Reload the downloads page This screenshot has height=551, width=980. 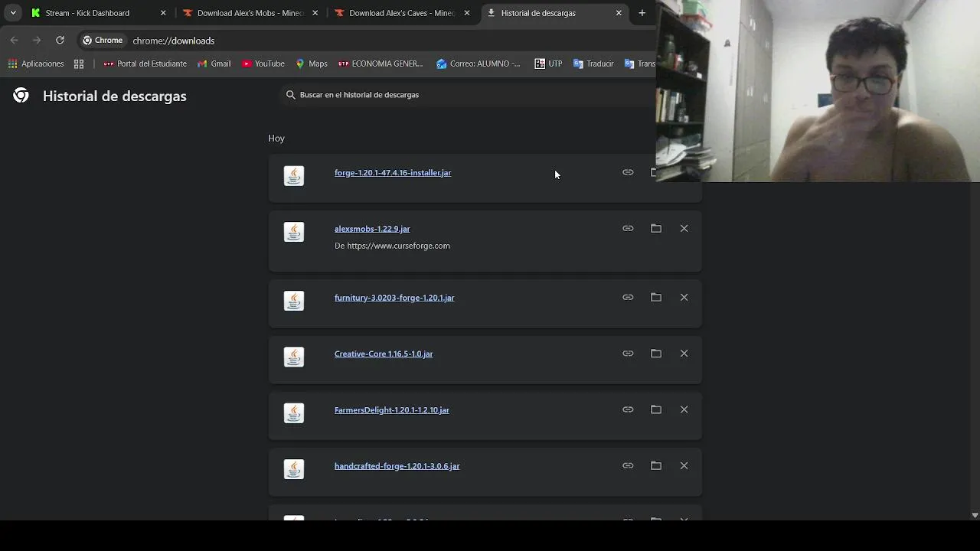[60, 40]
